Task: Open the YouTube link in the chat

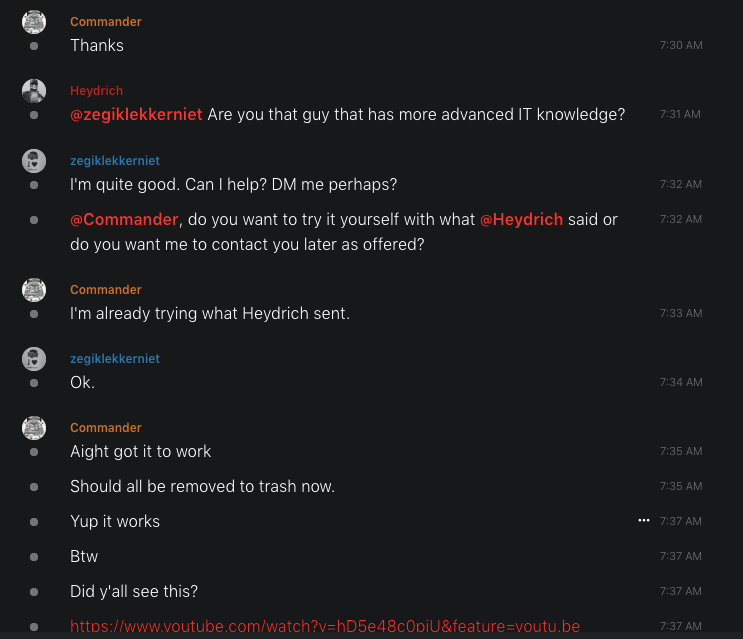Action: point(325,627)
